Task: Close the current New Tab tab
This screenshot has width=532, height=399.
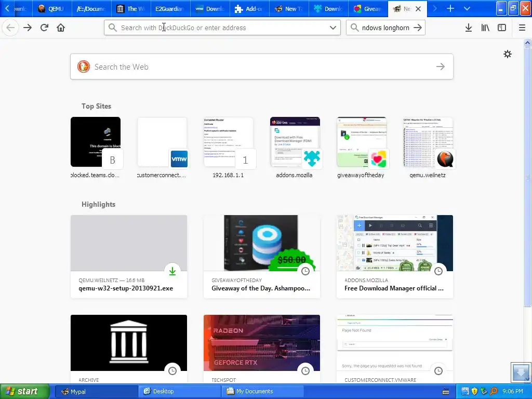Action: click(418, 9)
